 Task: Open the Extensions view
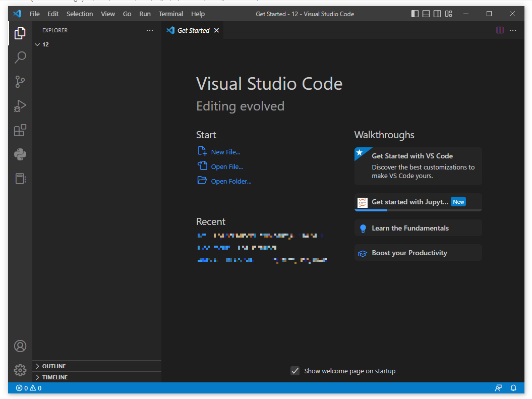(20, 130)
